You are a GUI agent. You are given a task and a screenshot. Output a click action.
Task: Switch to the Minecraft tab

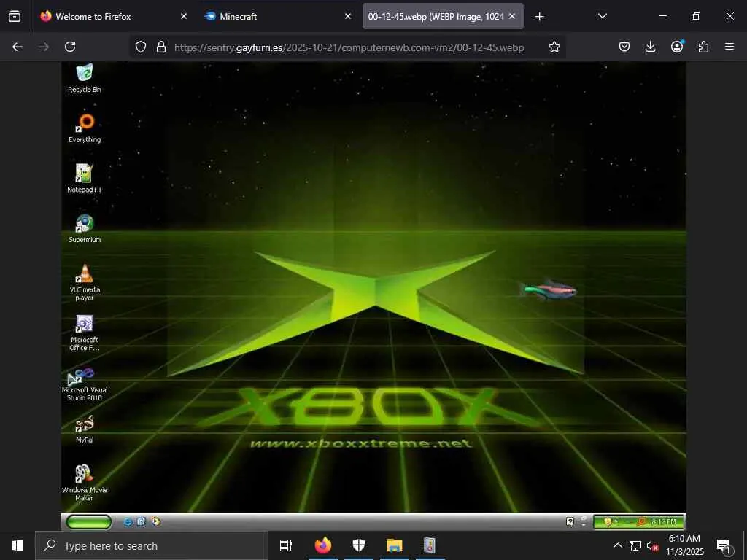(x=277, y=16)
